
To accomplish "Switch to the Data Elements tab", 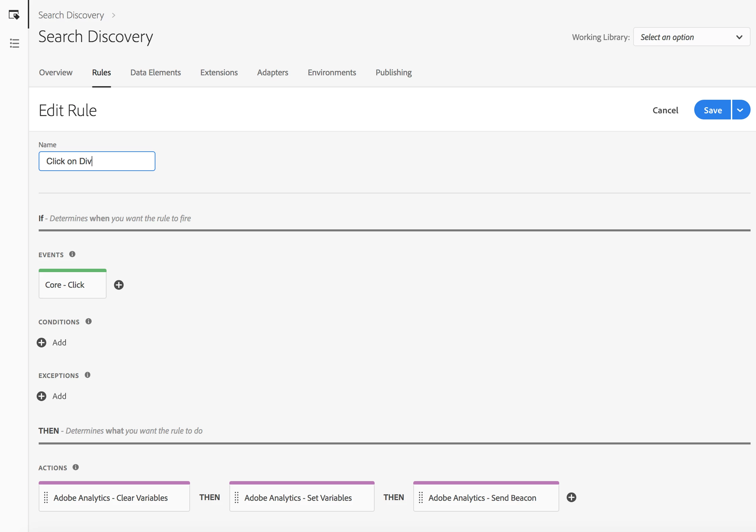I will [x=155, y=73].
